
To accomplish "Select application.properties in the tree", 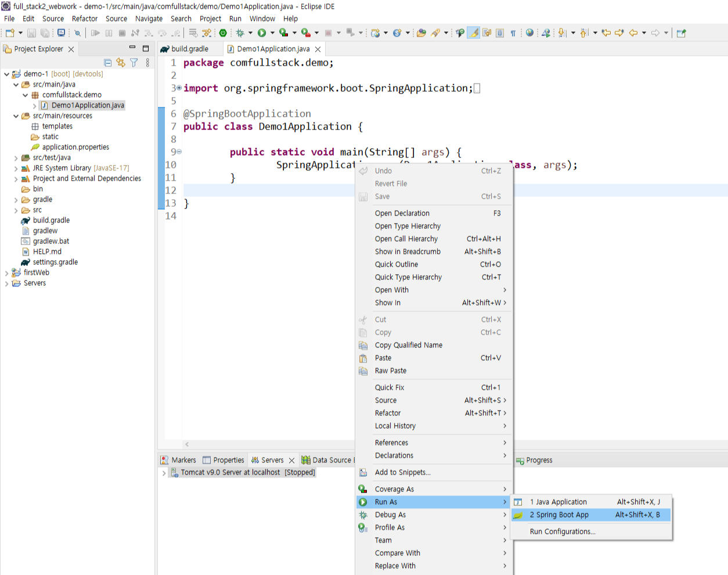I will (75, 147).
